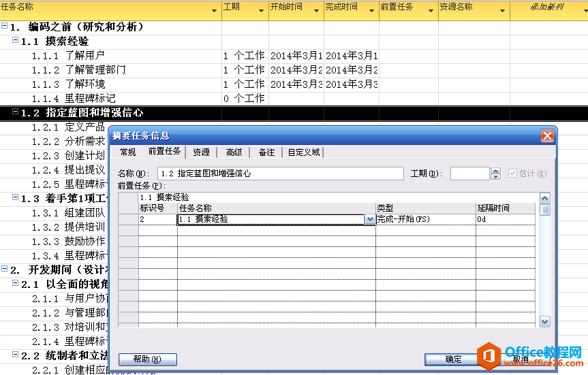This screenshot has width=588, height=375.
Task: Collapse the '1.1 摸索经验' summary task
Action: (16, 39)
